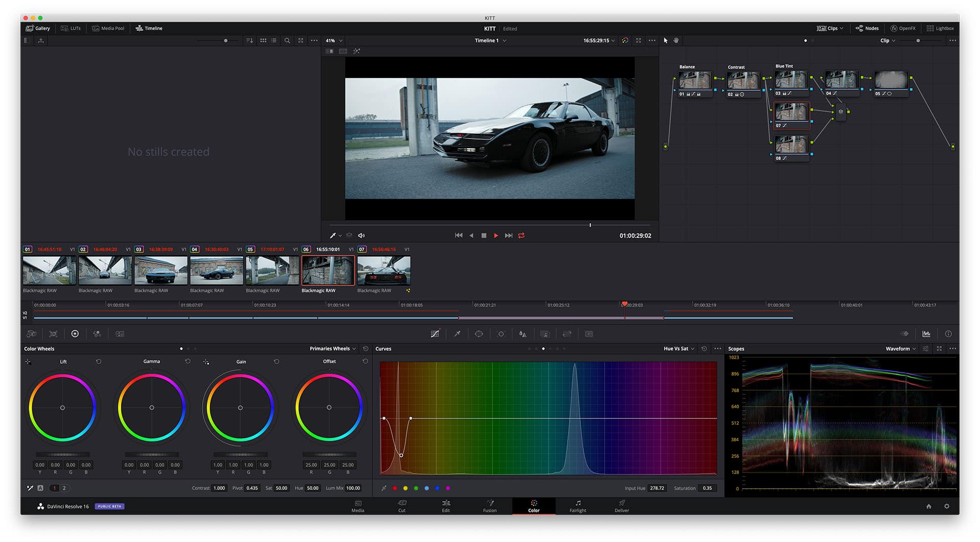The height and width of the screenshot is (542, 980).
Task: Show the Keyframes panel
Action: [904, 334]
